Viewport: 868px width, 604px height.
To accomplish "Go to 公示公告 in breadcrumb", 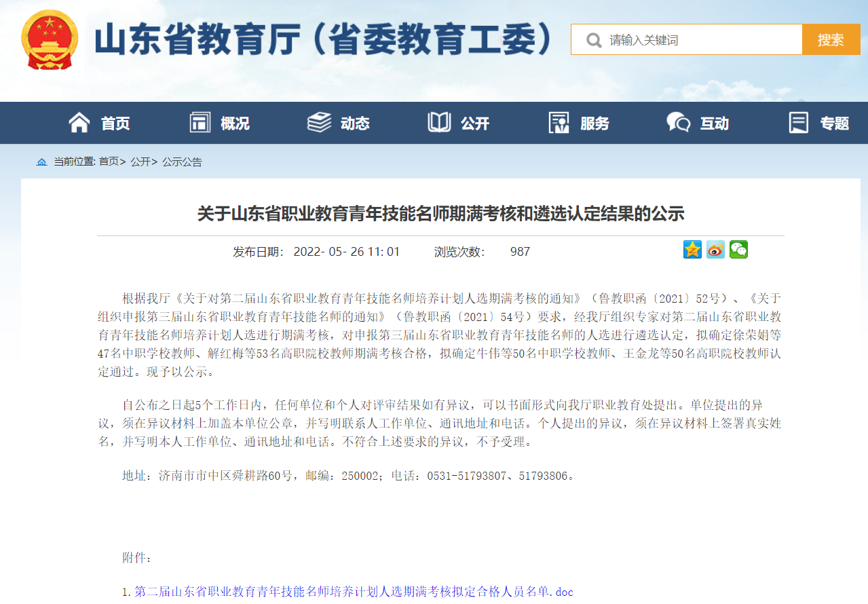I will pos(182,162).
